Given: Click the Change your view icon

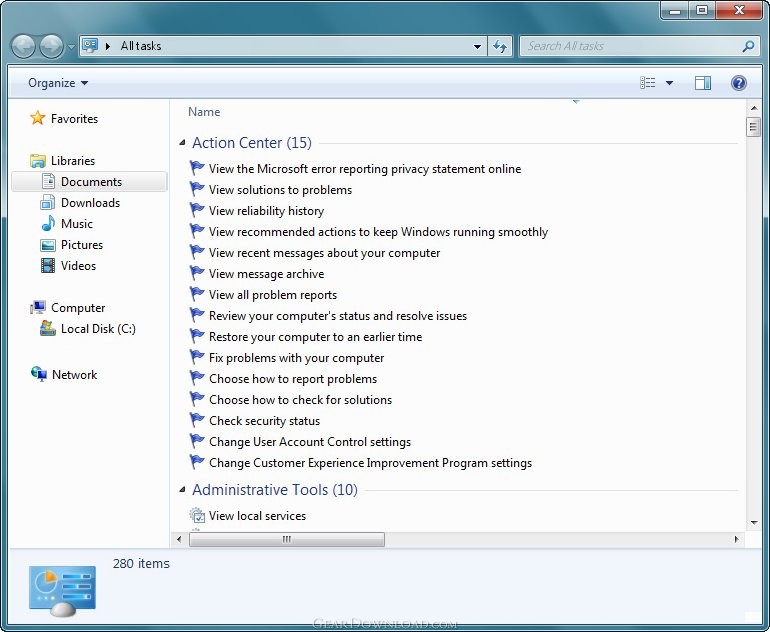Looking at the screenshot, I should point(648,82).
